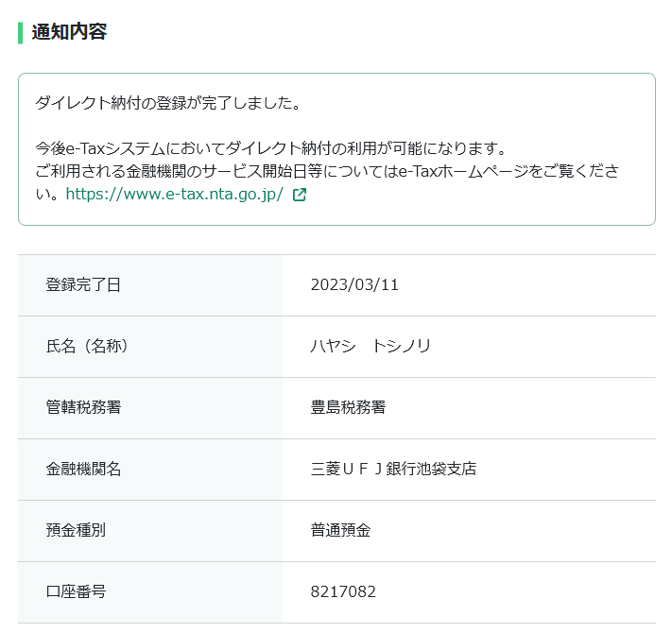Click the 豊島税務署 value
Viewport: 672px width, 633px height.
(348, 408)
